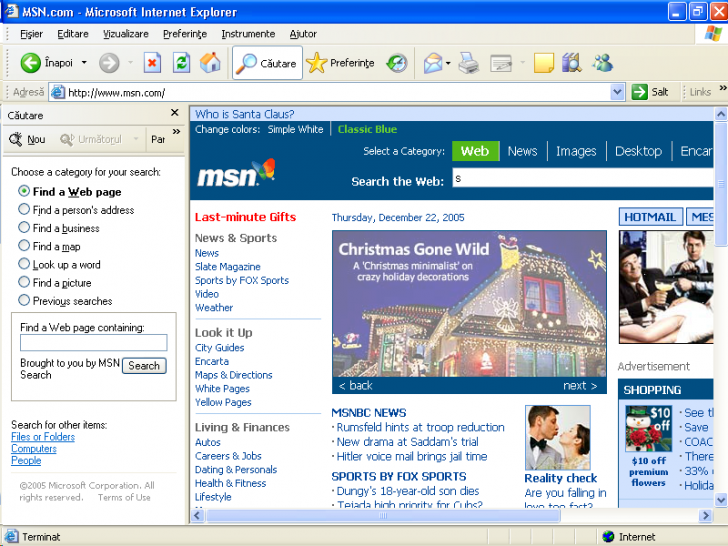Open the Fișier menu
728x546 pixels.
pos(31,34)
